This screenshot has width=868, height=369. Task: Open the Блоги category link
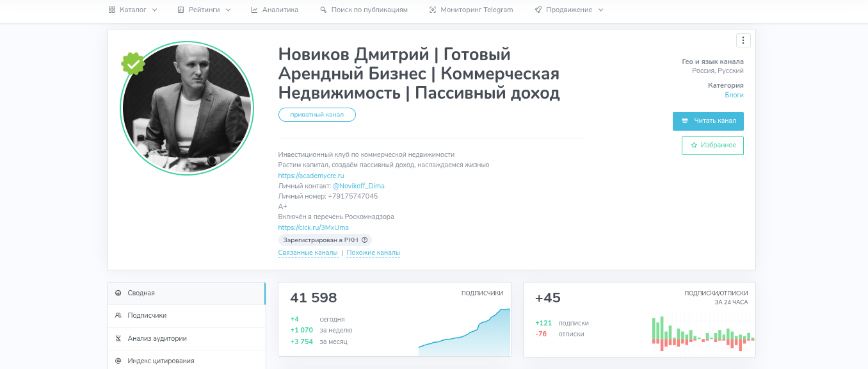click(x=734, y=95)
